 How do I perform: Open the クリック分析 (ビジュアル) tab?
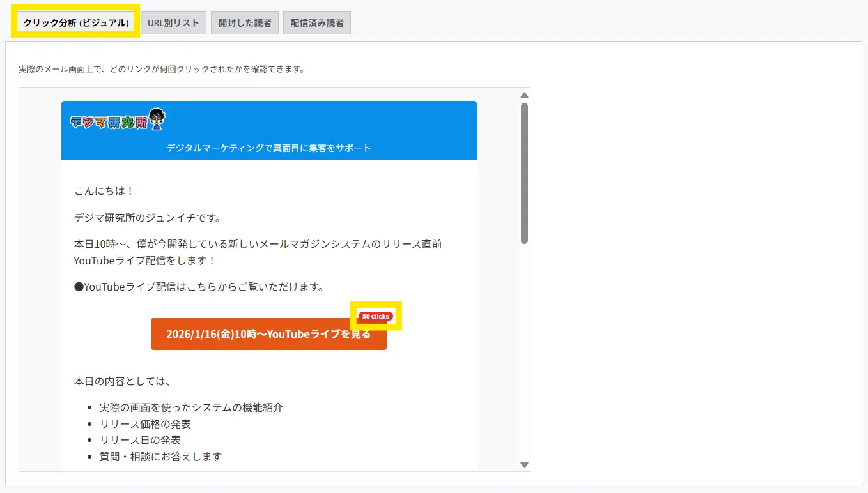(75, 23)
